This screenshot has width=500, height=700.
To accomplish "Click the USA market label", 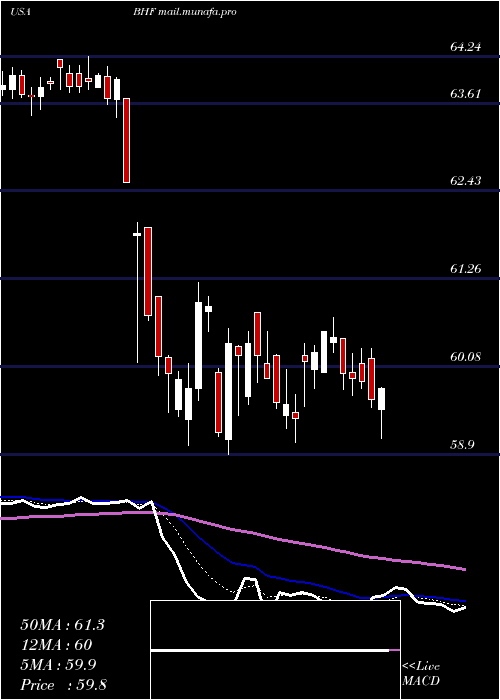I will click(x=20, y=12).
